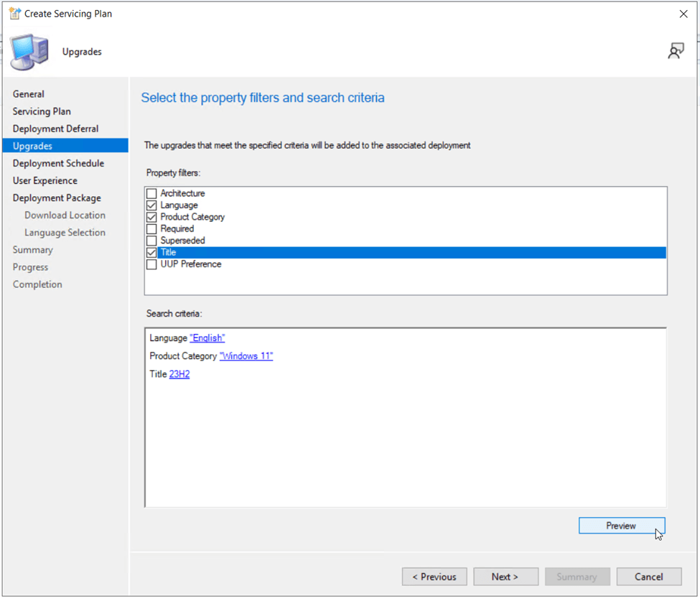
Task: Click the Upgrades computer icon in header
Action: click(30, 52)
